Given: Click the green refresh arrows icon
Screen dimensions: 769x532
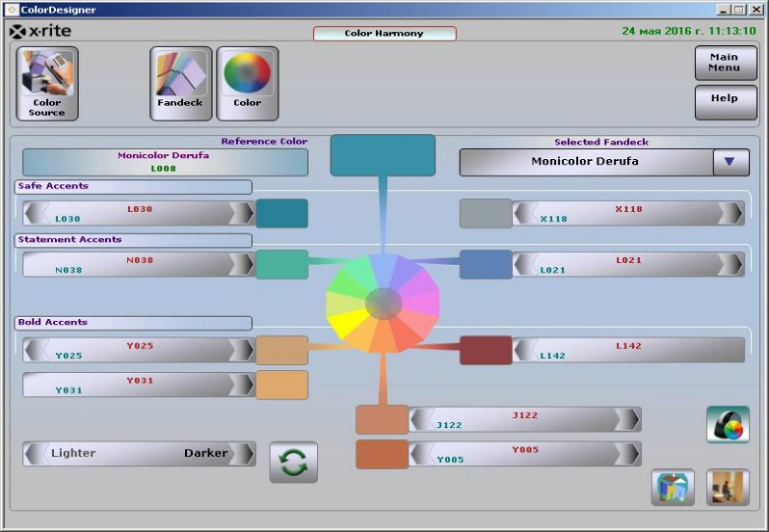Looking at the screenshot, I should 293,462.
